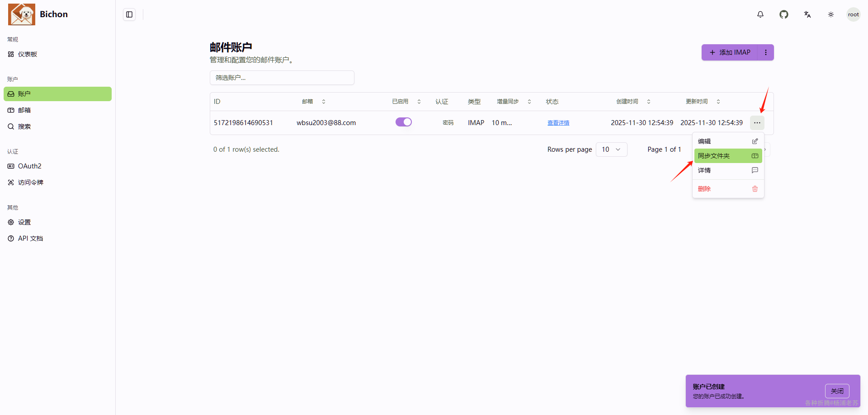Select 删除 in the context menu
This screenshot has height=415, width=868.
[x=728, y=189]
